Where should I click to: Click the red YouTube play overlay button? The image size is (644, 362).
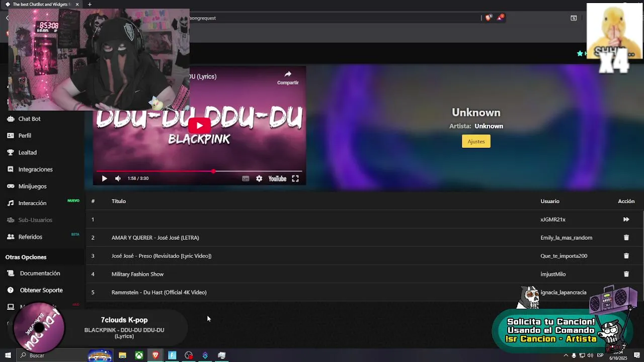(199, 126)
